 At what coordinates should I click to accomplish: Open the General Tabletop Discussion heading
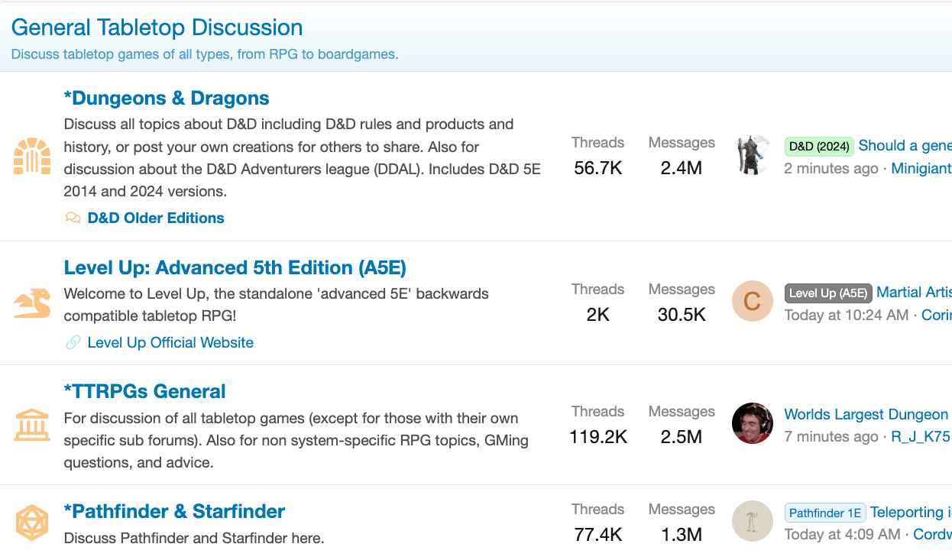point(157,28)
